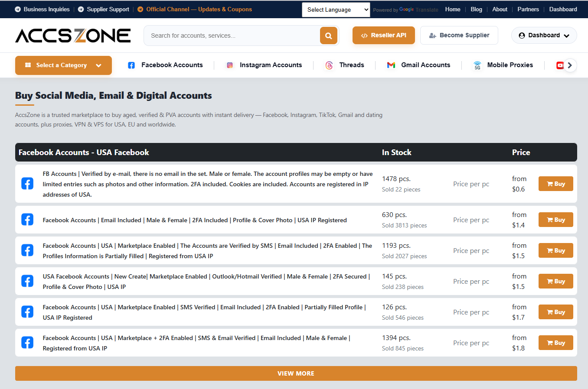The width and height of the screenshot is (588, 389).
Task: Click Facebook icon of 630 pcs. row
Action: point(27,220)
